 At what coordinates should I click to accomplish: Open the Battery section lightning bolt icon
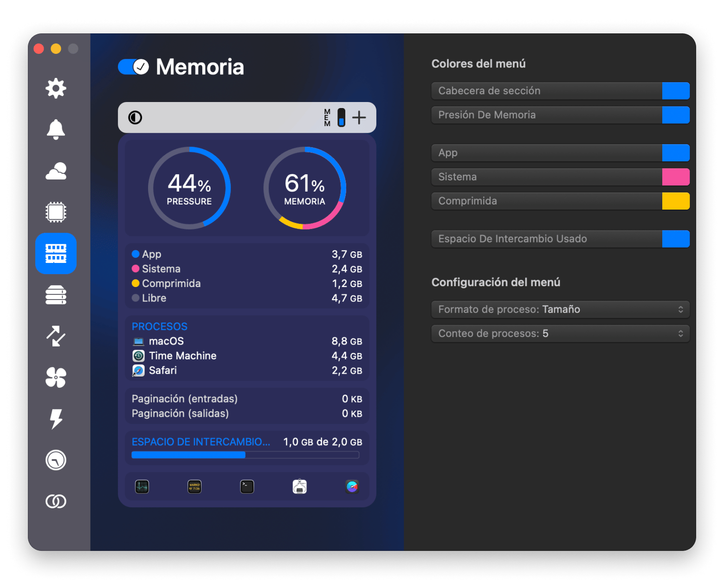pyautogui.click(x=56, y=419)
